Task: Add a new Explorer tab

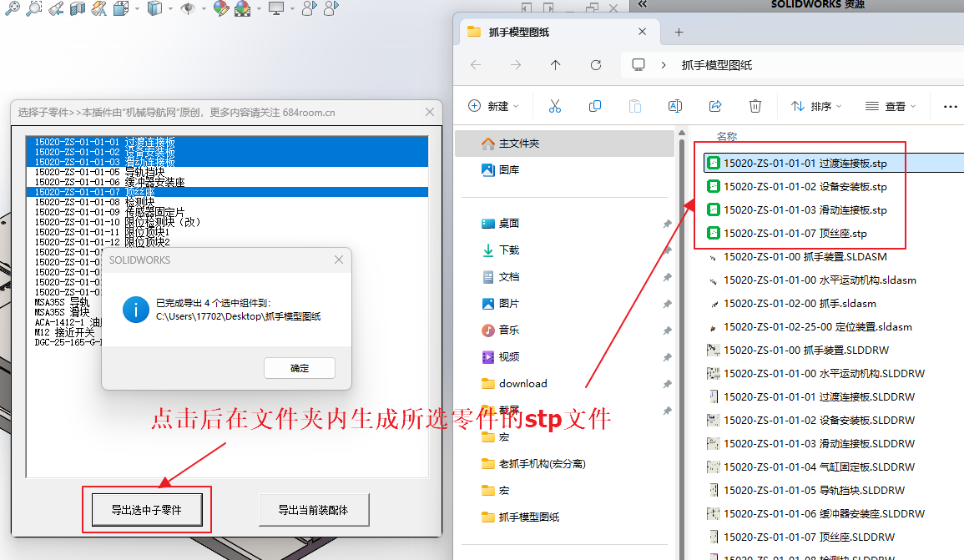Action: tap(679, 32)
